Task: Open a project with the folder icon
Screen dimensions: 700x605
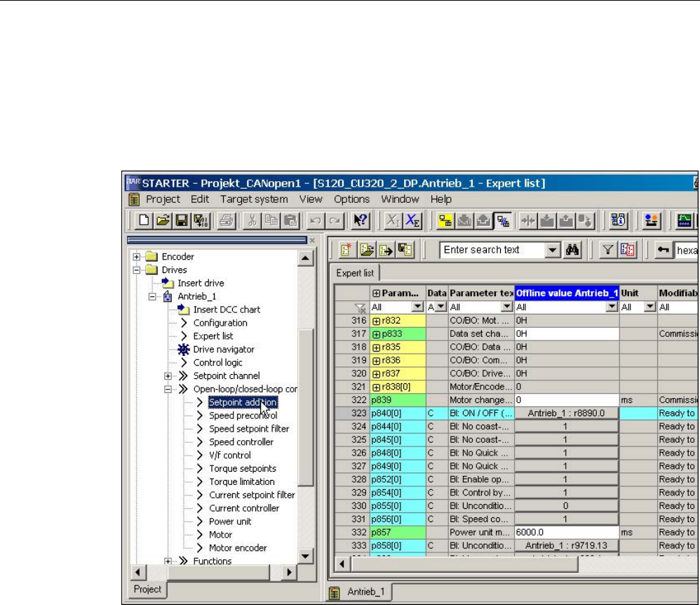Action: coord(163,220)
